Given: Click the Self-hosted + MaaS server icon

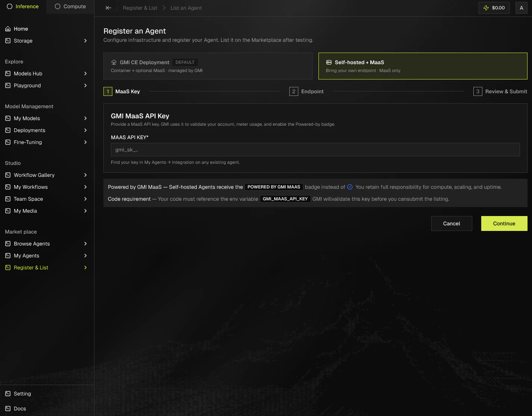Looking at the screenshot, I should pos(329,62).
